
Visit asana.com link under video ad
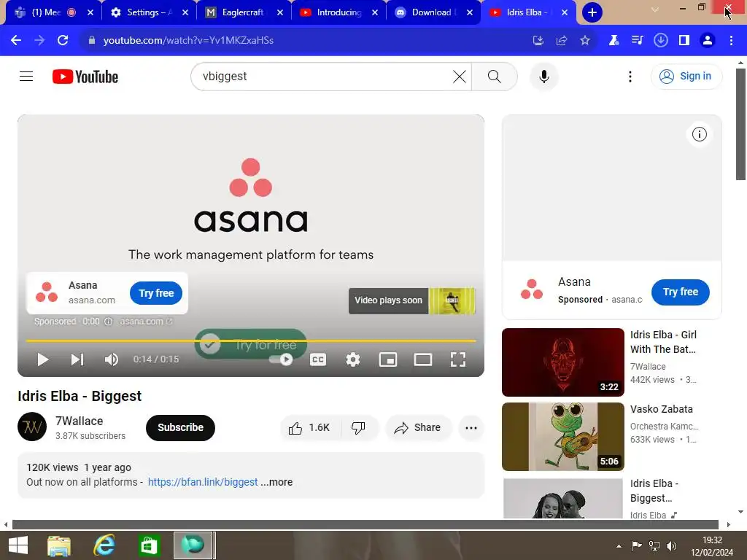click(146, 322)
